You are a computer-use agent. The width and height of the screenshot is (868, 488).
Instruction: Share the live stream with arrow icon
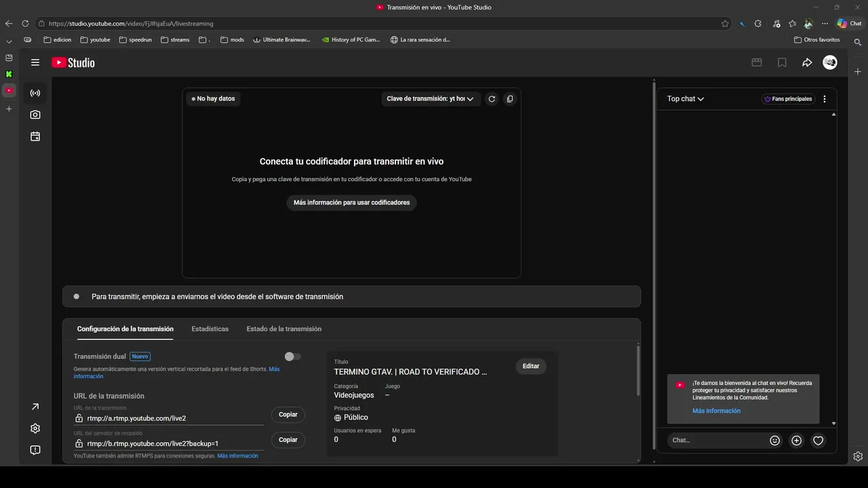pos(807,62)
